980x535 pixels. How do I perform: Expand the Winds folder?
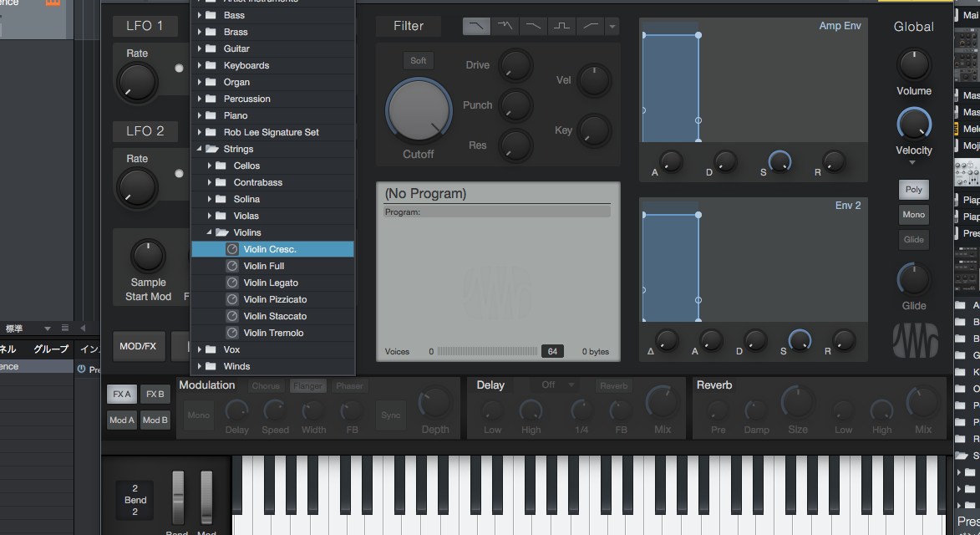click(x=200, y=366)
